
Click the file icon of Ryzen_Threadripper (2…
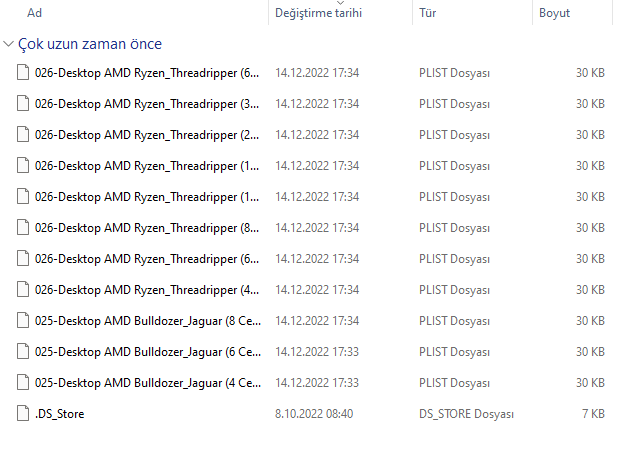24,135
